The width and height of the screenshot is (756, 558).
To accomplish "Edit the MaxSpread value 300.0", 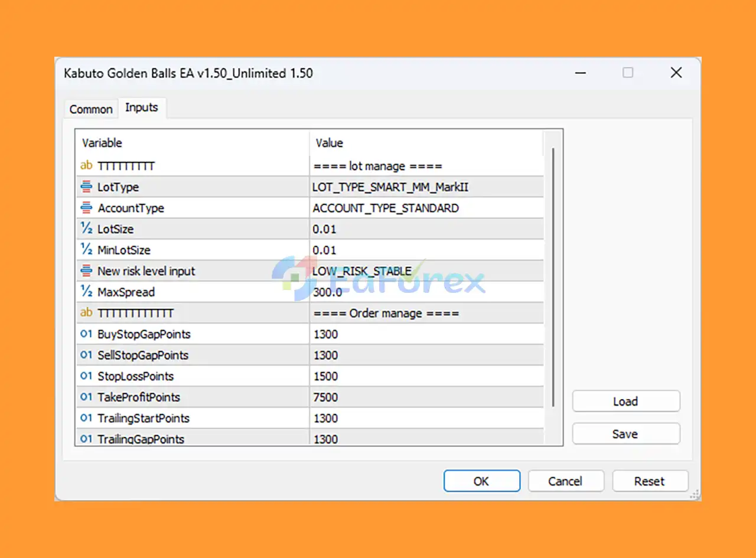I will [426, 292].
